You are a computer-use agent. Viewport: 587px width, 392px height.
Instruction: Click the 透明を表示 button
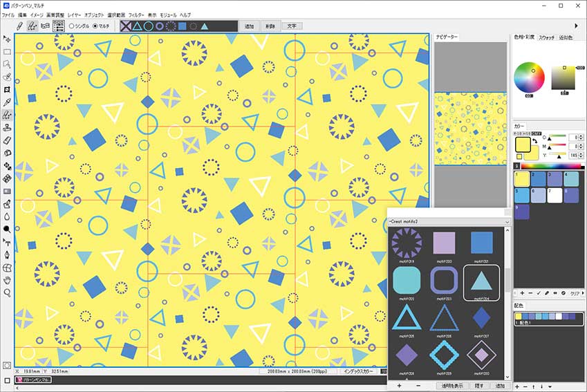pos(452,386)
